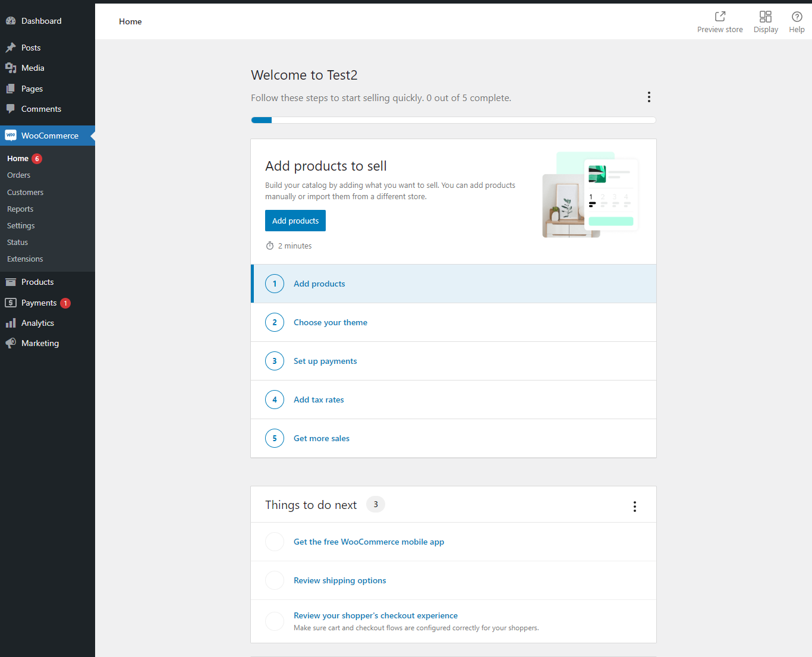Image resolution: width=812 pixels, height=657 pixels.
Task: Click the Posts pushpin icon
Action: coord(11,48)
